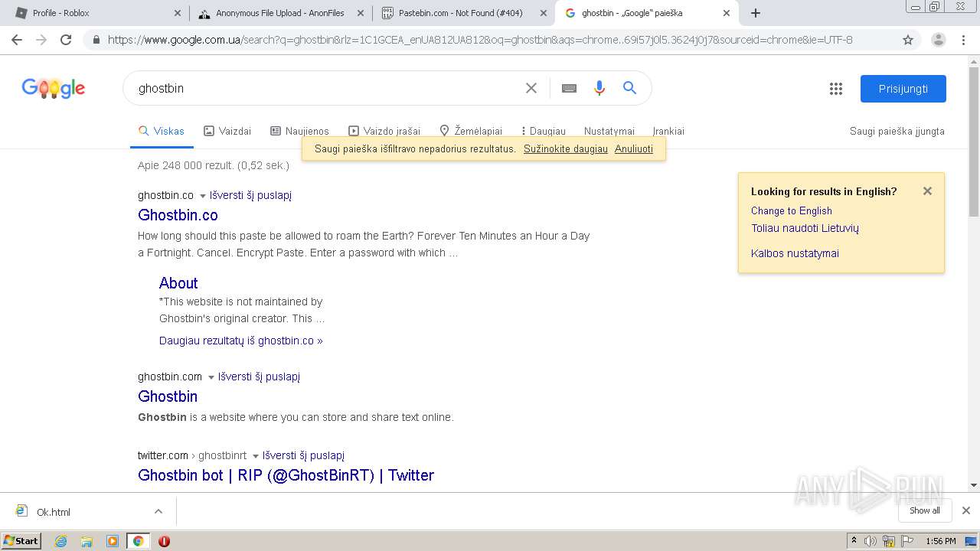
Task: Click the address bar URL
Action: tap(480, 40)
